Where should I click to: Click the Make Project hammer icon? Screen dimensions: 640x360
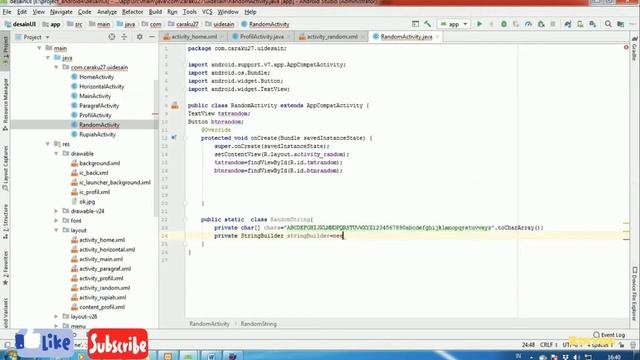(427, 24)
